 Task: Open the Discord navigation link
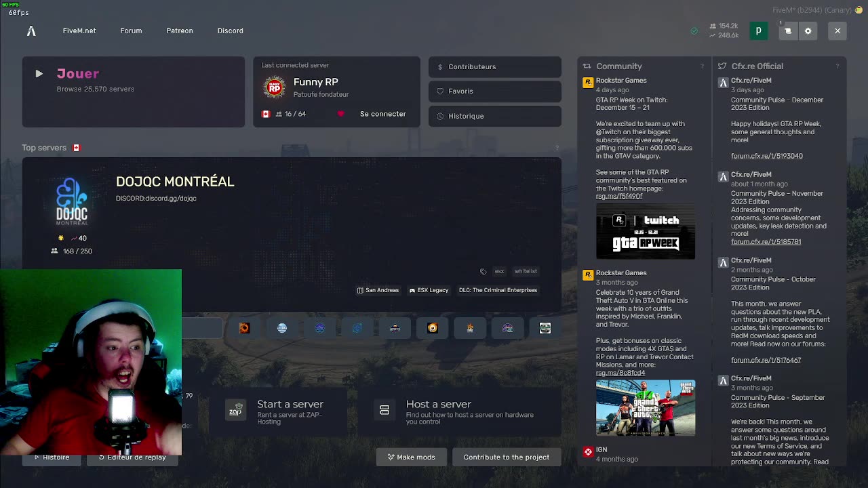230,30
